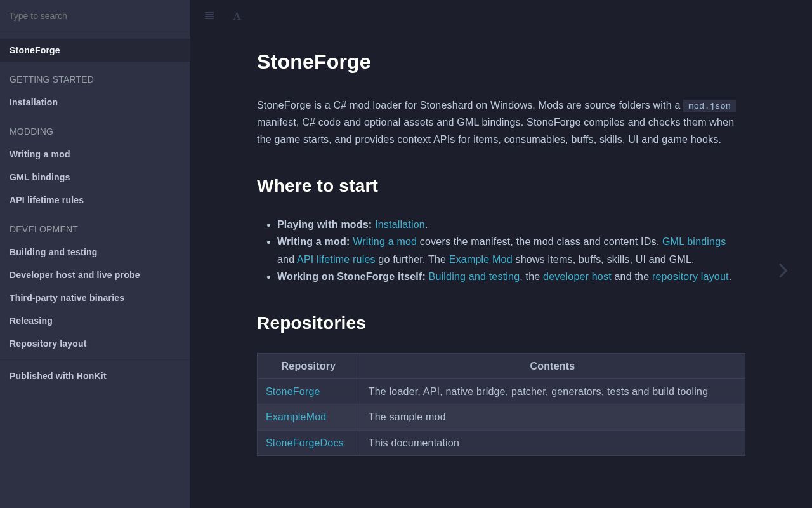Open Writing a mod sidebar entry

point(95,154)
